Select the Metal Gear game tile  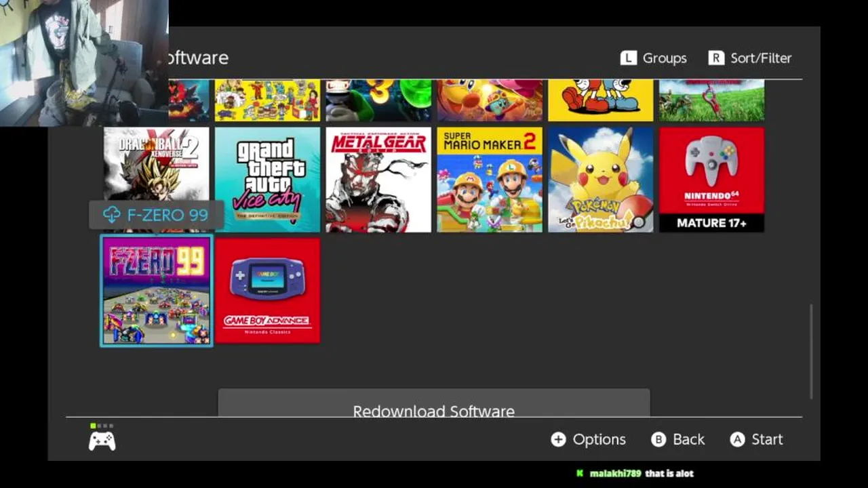[378, 180]
